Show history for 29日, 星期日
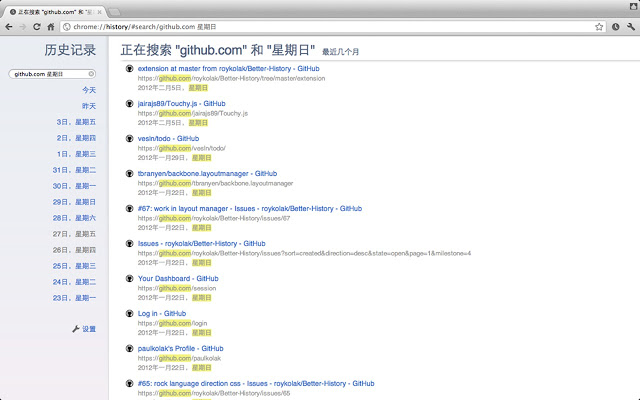This screenshot has width=640, height=400. tap(74, 202)
